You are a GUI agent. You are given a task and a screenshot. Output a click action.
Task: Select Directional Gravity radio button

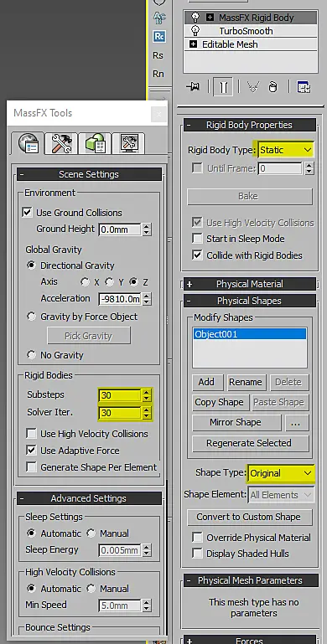coord(31,265)
